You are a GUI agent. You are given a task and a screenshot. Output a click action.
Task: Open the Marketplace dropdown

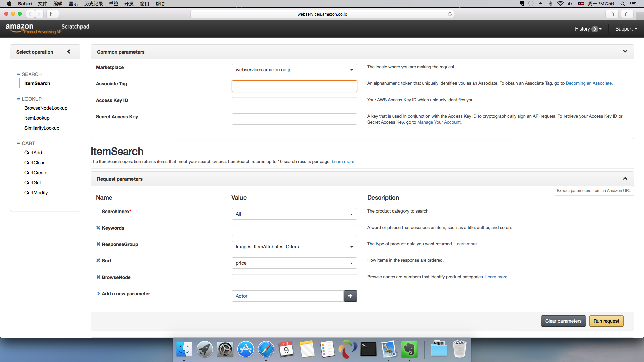point(294,70)
